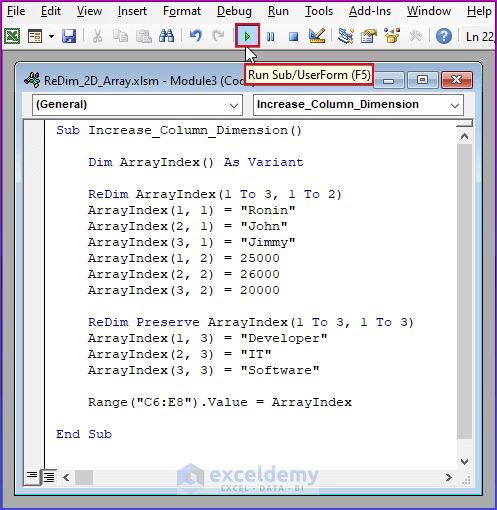Click the horizontal scrollbar left arrow
Screen dimensions: 497x510
coord(66,478)
